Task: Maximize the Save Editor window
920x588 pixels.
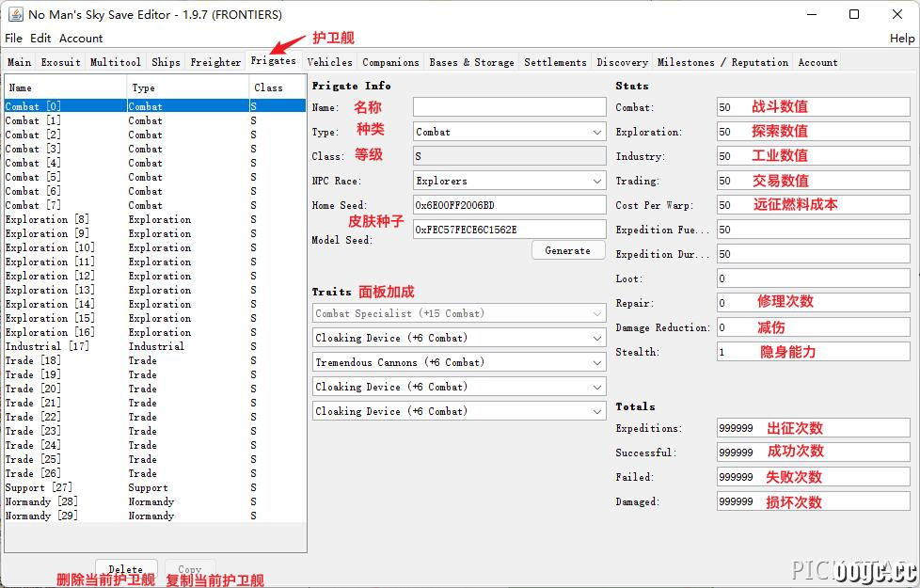Action: click(x=854, y=14)
